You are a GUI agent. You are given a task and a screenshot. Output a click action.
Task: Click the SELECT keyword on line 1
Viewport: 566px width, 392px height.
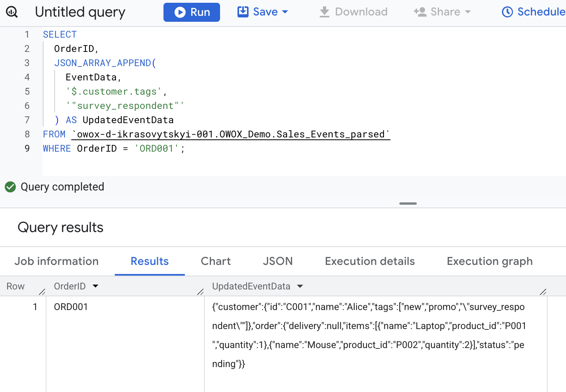60,34
